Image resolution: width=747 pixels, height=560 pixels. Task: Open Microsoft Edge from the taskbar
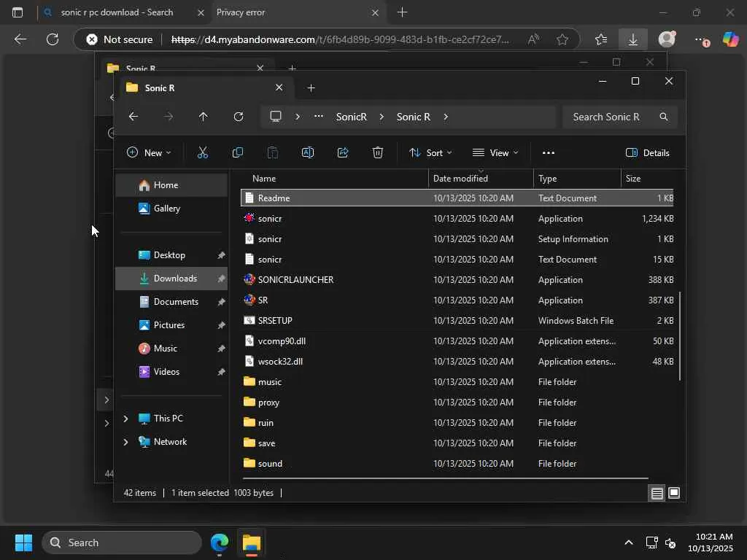click(220, 542)
